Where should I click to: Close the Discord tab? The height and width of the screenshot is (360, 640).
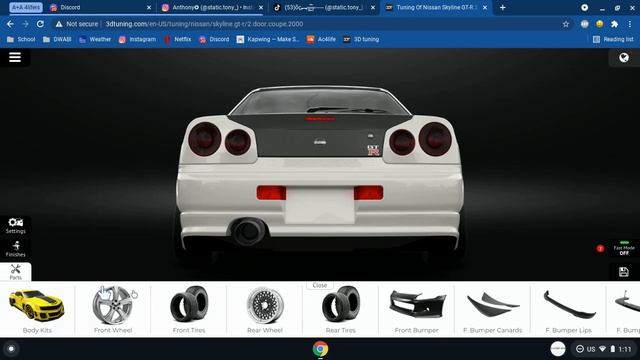149,7
